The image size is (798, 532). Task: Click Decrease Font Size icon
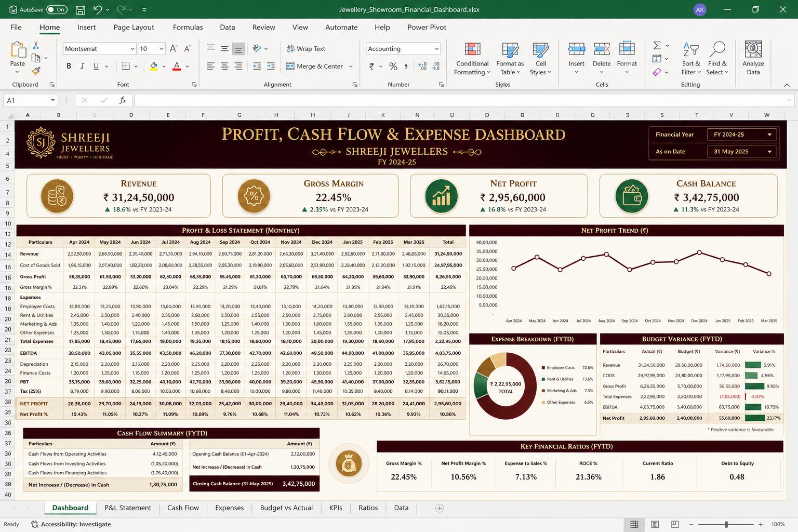tap(188, 48)
